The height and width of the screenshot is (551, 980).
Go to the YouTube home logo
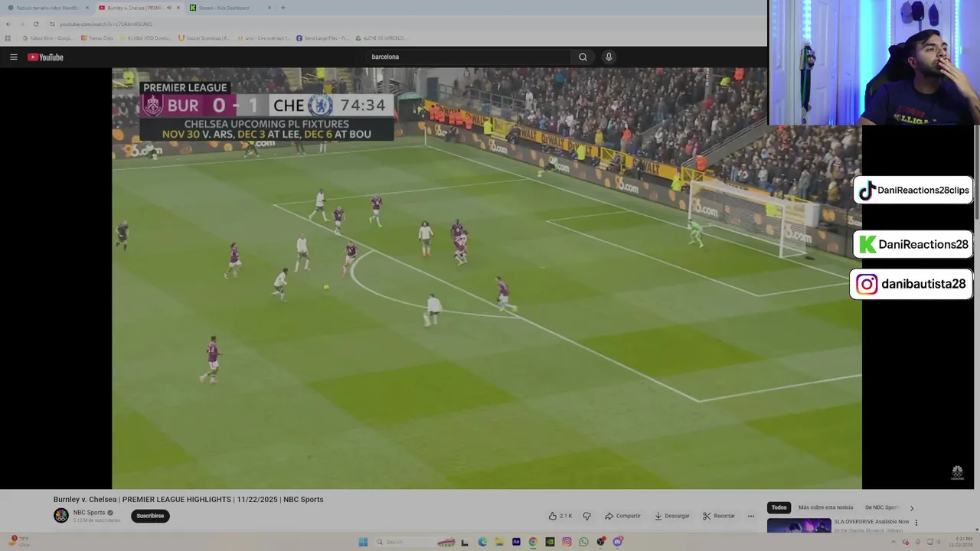point(45,57)
